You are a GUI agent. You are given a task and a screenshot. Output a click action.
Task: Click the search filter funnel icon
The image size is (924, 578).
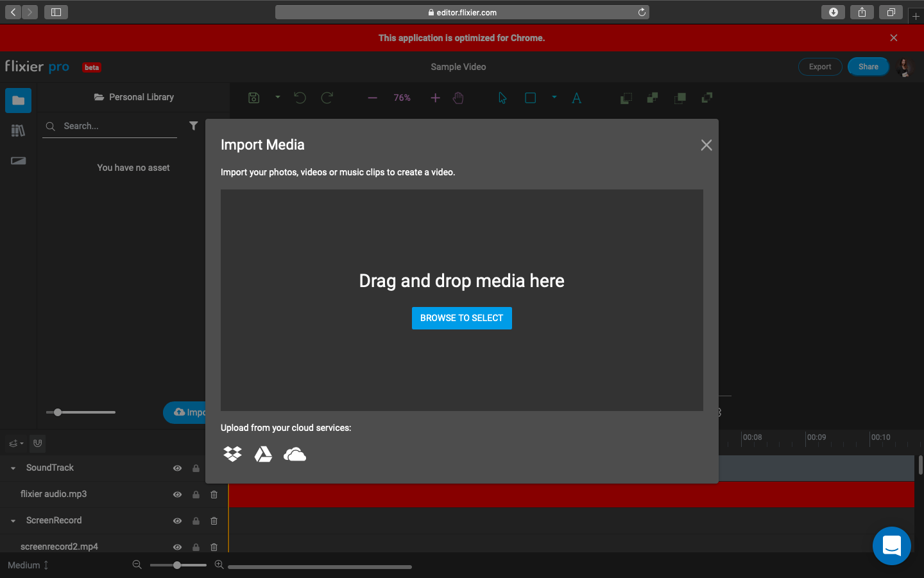(x=193, y=126)
